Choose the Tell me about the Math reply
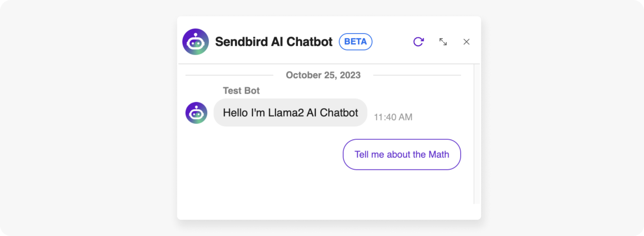Viewport: 644px width, 236px height. tap(402, 154)
